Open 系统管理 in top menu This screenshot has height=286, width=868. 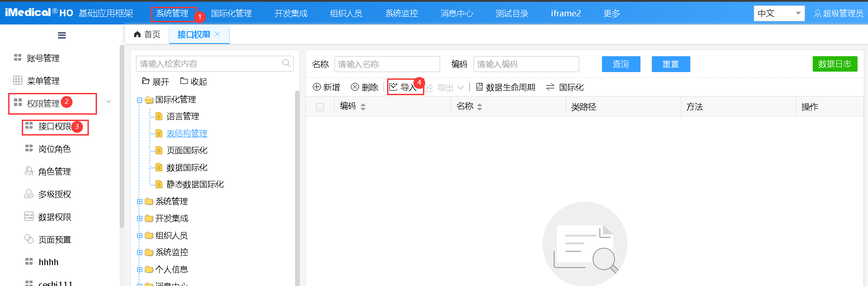[x=172, y=14]
